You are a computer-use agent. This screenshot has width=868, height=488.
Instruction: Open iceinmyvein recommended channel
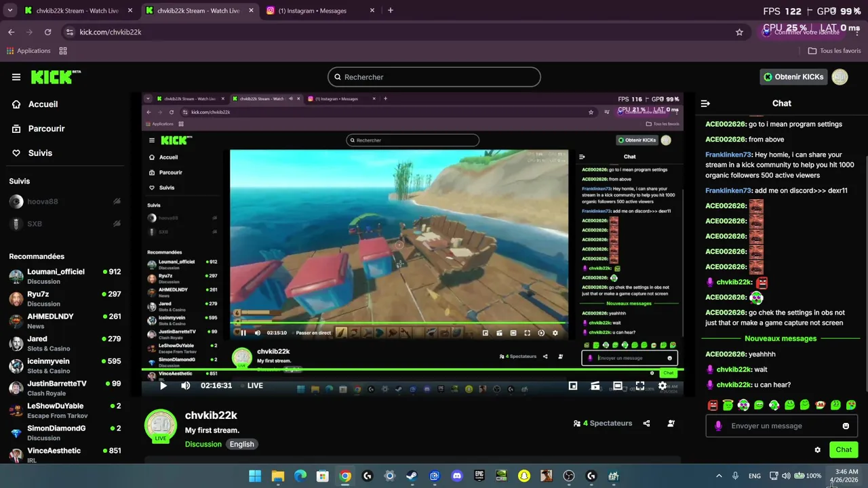(64, 365)
